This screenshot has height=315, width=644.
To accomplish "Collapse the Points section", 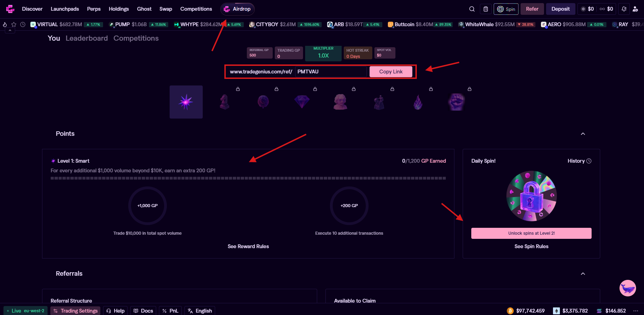I will pos(583,134).
